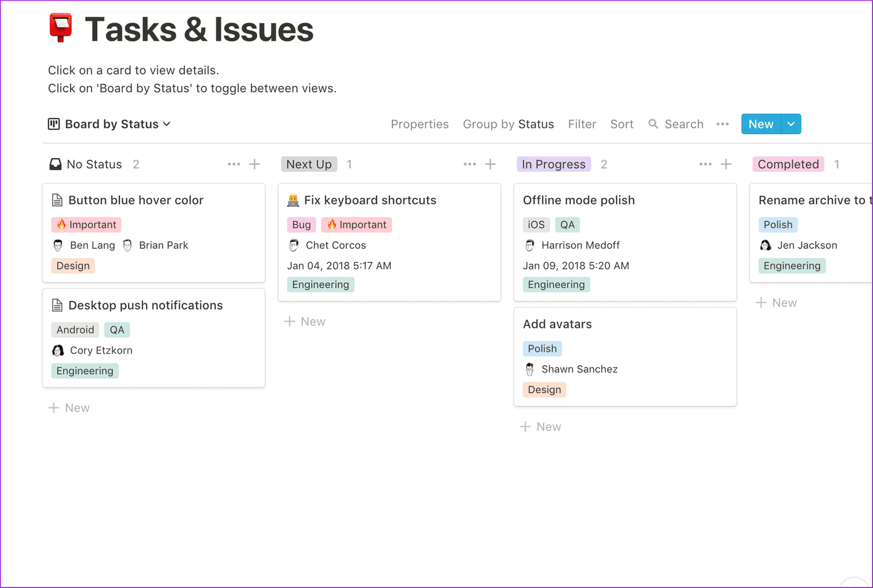Click Jan 04, 2018 5:17 AM date
Viewport: 873px width, 588px height.
point(339,266)
